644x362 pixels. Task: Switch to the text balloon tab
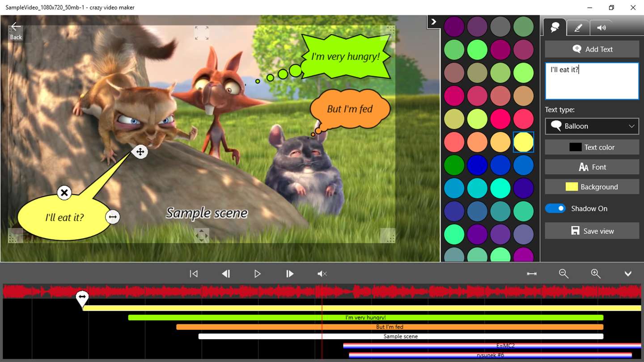tap(555, 28)
